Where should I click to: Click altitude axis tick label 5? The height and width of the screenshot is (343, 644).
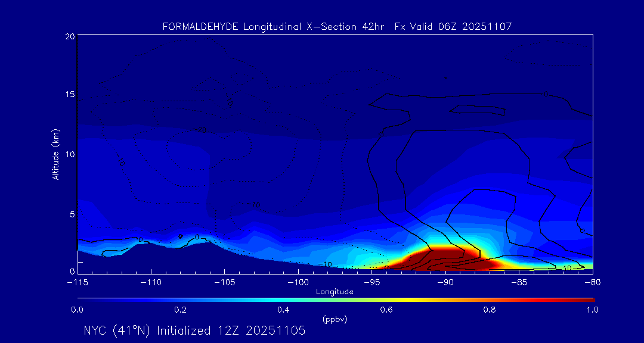[72, 214]
